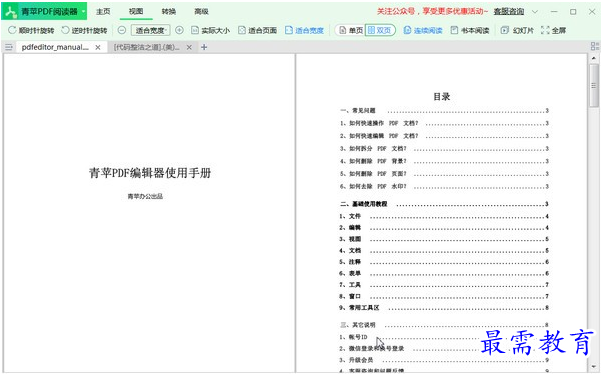Switch to the 视图 tab
The width and height of the screenshot is (602, 374).
136,11
